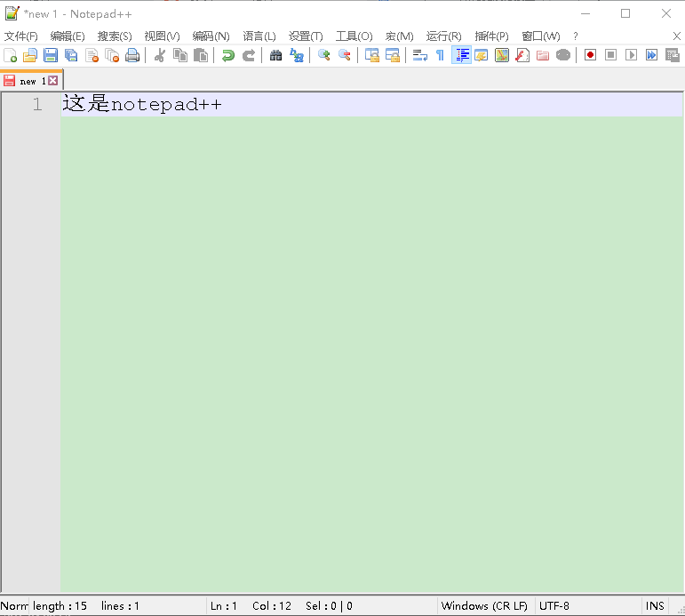Close the new 1 tab with red X
The image size is (685, 616).
click(52, 80)
